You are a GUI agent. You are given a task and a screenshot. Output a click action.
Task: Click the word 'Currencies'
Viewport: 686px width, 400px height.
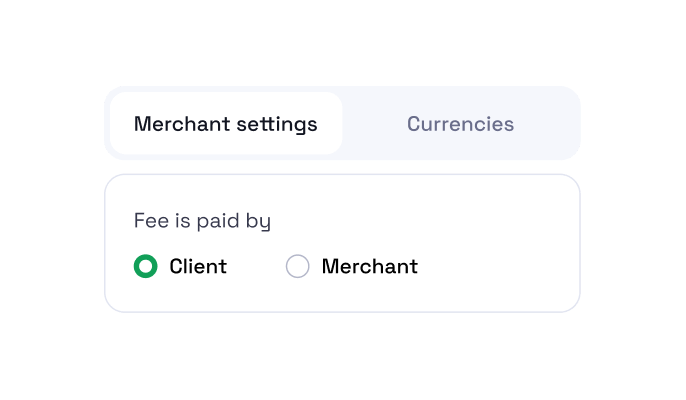click(x=460, y=124)
